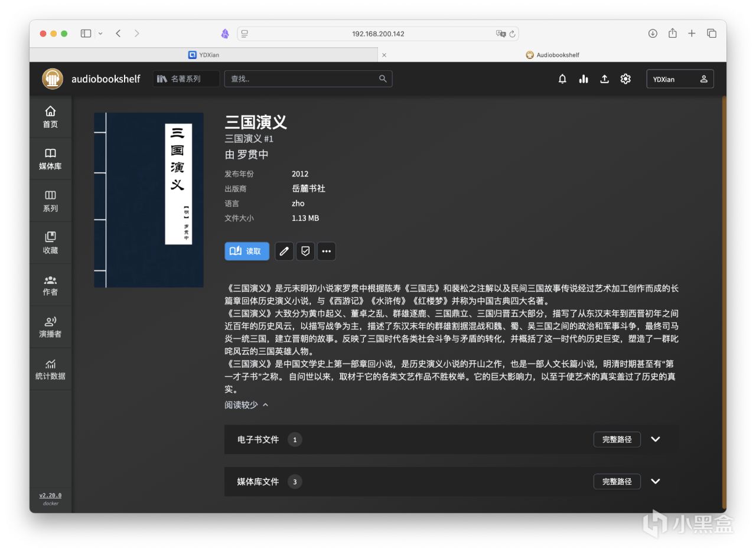Screen dimensions: 756x552
Task: Go back in Safari
Action: tap(118, 34)
